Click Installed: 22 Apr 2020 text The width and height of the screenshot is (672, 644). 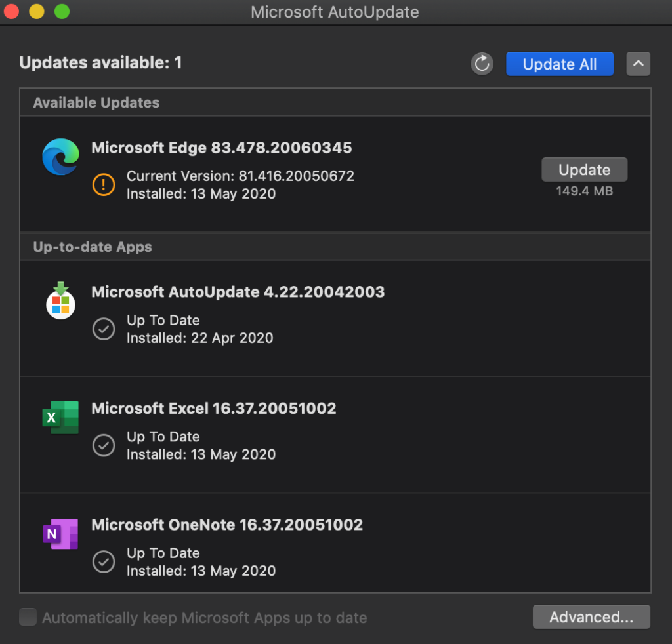[x=199, y=338]
